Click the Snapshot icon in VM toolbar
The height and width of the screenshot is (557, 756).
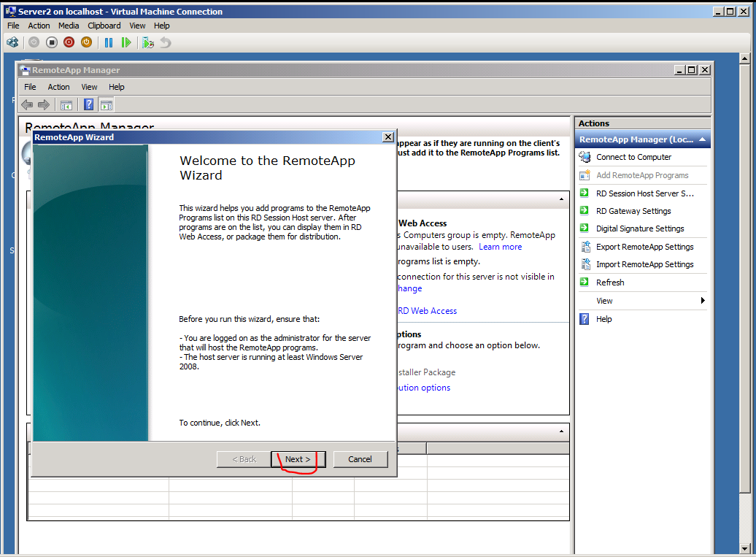148,43
